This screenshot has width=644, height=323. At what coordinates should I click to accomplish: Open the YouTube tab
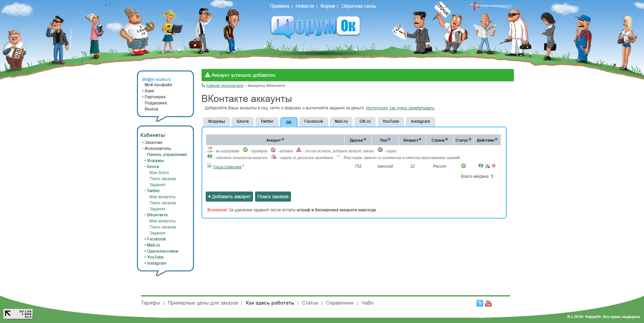[x=391, y=121]
